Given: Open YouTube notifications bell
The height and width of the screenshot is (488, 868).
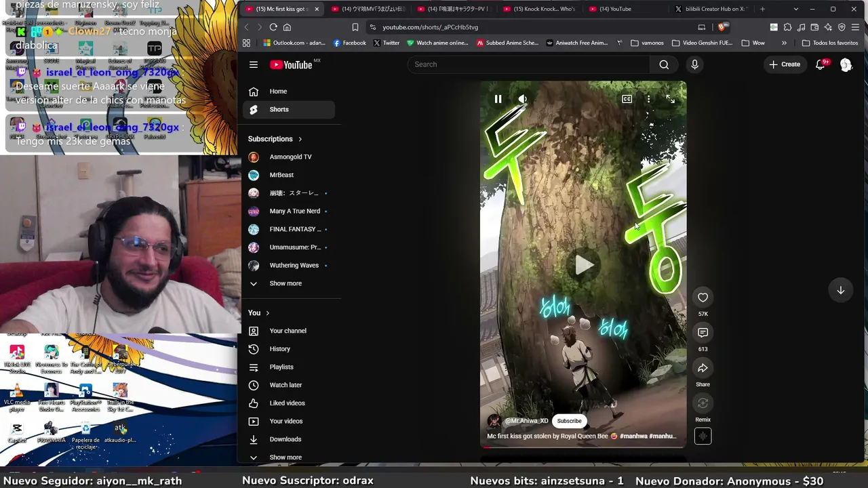Looking at the screenshot, I should click(x=821, y=64).
